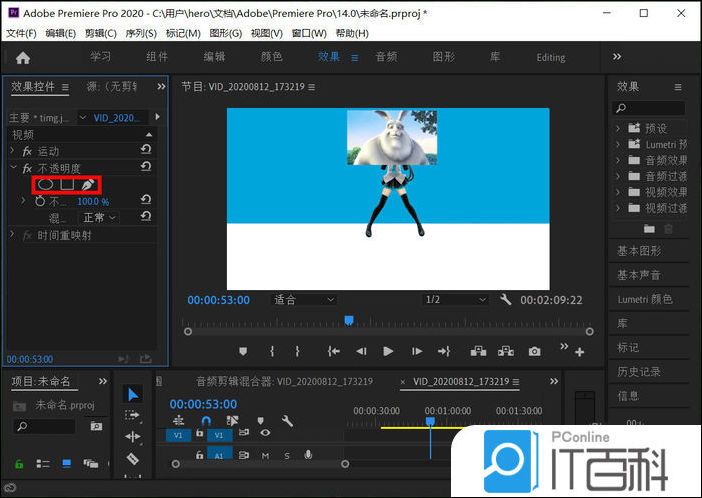The width and height of the screenshot is (702, 498).
Task: Open the 1/2 playback resolution dropdown
Action: [x=454, y=300]
